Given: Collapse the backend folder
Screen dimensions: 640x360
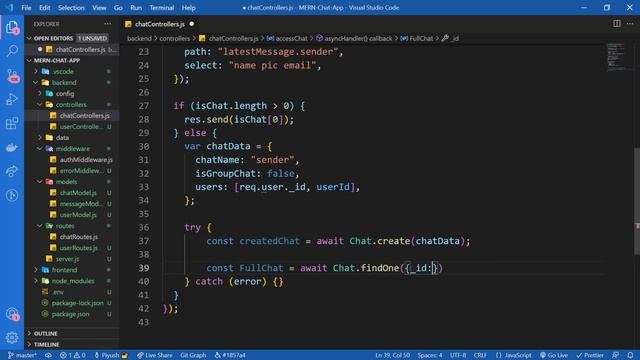Looking at the screenshot, I should click(x=71, y=82).
